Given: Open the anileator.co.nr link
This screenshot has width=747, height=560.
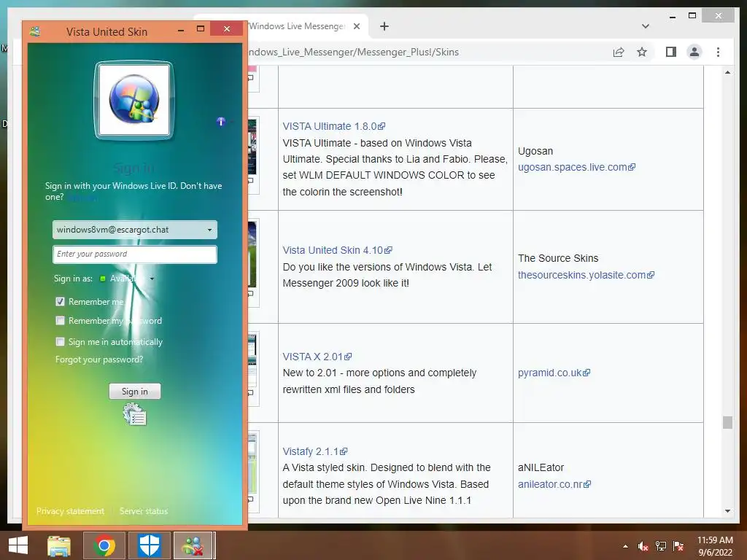Looking at the screenshot, I should (x=554, y=484).
